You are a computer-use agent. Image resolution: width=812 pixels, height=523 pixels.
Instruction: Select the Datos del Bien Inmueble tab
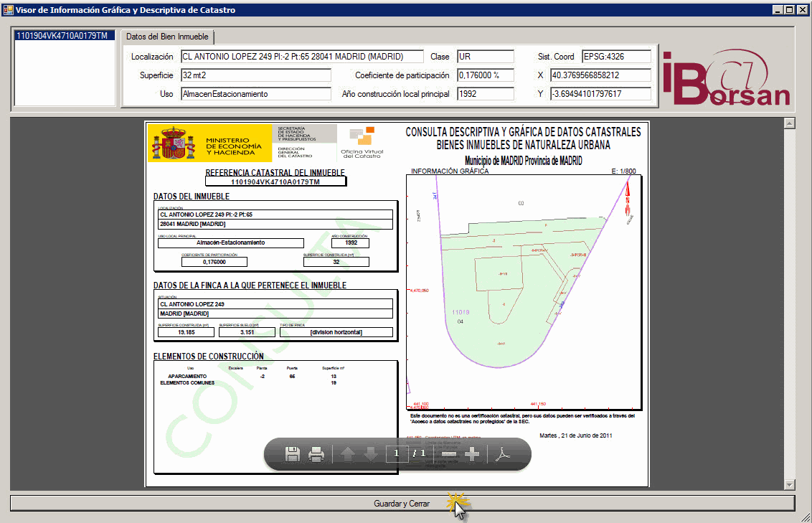pyautogui.click(x=167, y=37)
